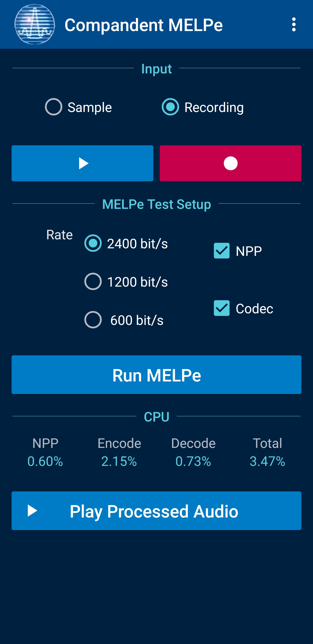Click the Rate label
This screenshot has width=313, height=644.
[x=59, y=235]
